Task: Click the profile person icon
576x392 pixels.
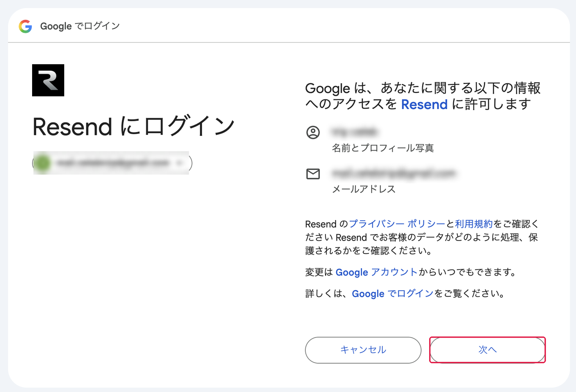Action: click(x=313, y=132)
